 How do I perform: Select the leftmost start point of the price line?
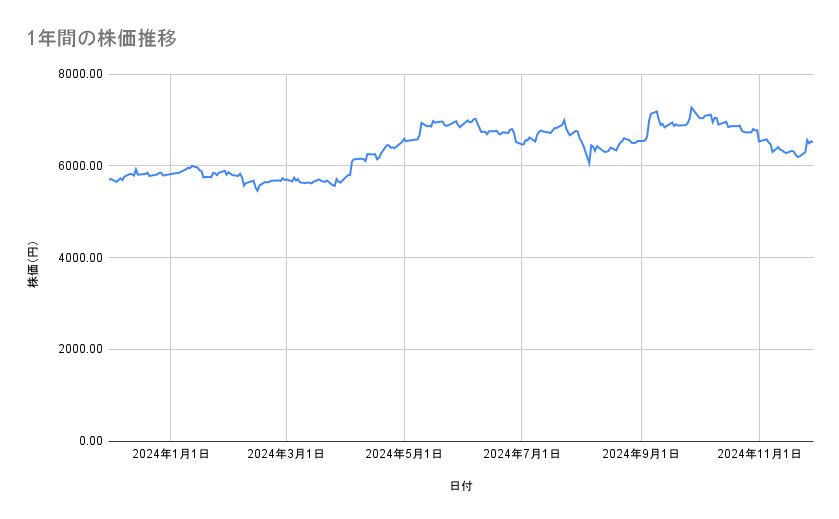click(x=109, y=179)
